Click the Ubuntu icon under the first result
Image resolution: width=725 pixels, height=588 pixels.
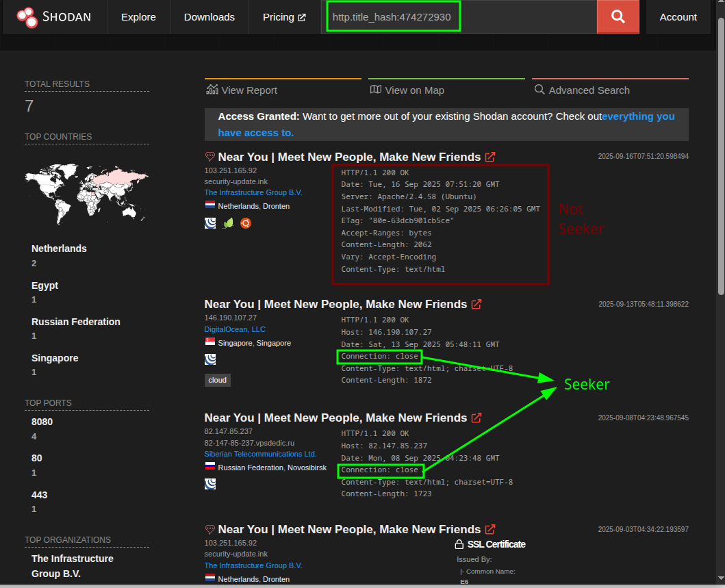246,222
